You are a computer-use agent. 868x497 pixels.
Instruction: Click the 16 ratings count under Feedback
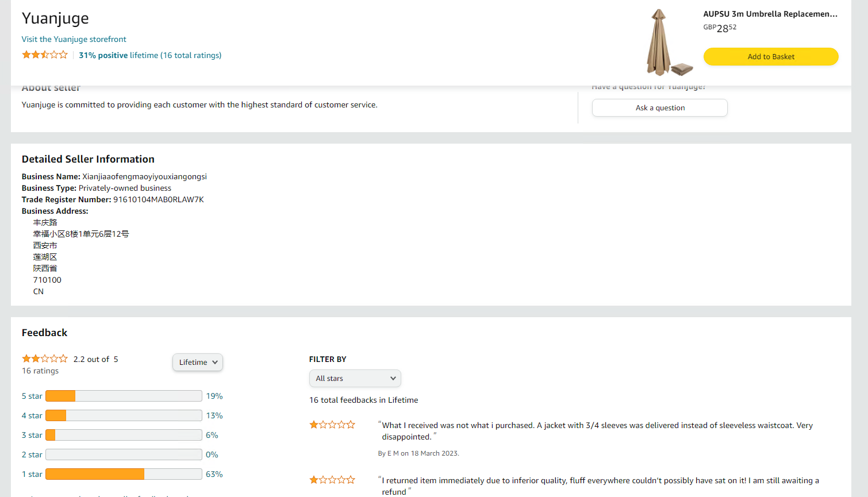point(40,371)
